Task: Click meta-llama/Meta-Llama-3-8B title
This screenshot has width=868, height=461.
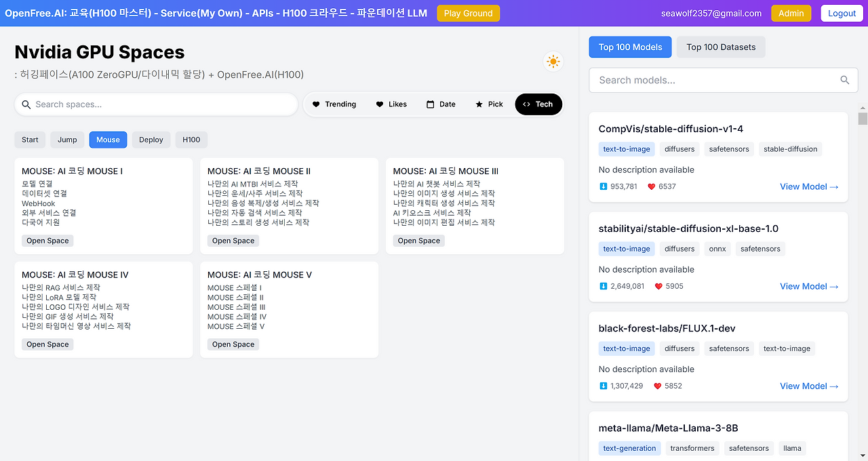Action: click(668, 428)
